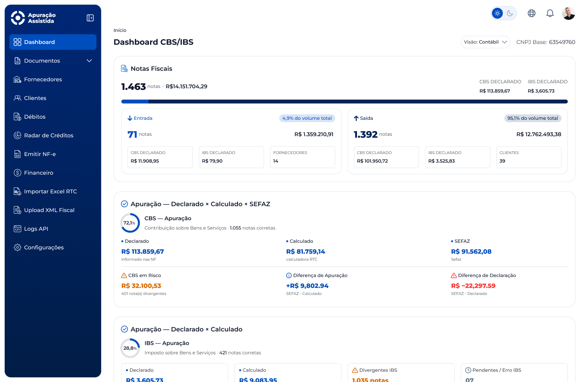Click the Dashboard CBS/IBS page title

click(x=153, y=42)
